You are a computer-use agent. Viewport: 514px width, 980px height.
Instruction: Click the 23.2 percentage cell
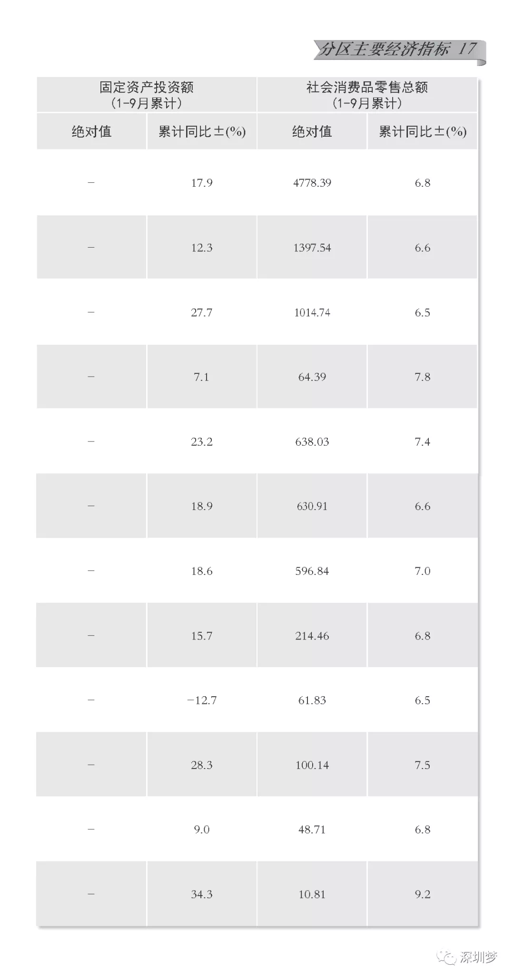click(x=202, y=442)
